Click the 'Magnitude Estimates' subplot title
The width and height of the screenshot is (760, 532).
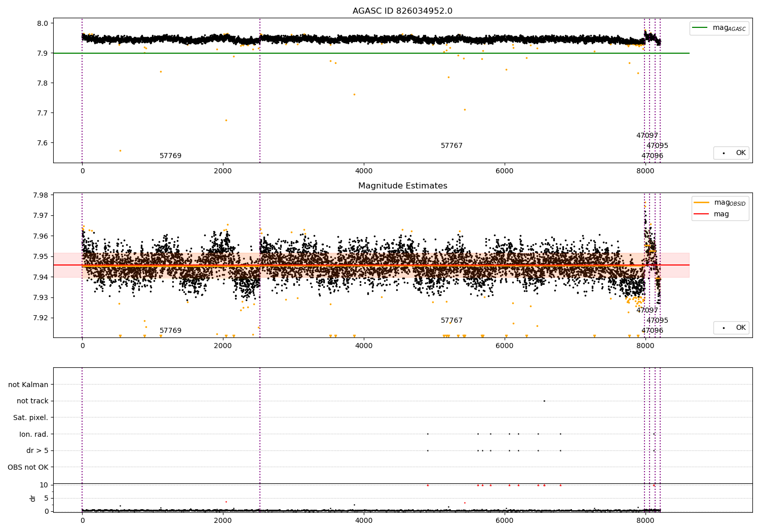pos(402,186)
